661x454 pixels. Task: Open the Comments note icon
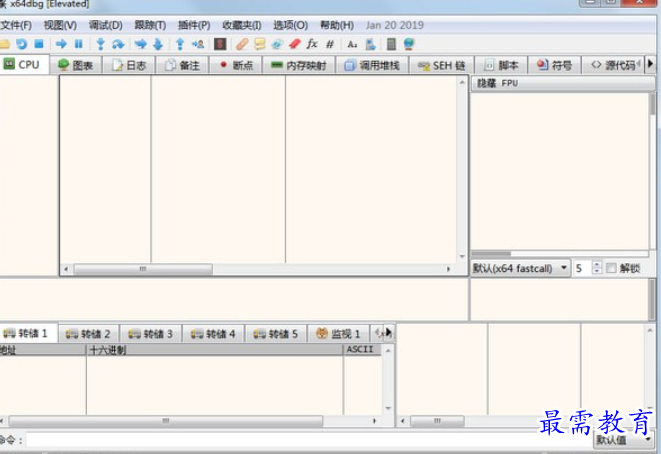[x=260, y=44]
